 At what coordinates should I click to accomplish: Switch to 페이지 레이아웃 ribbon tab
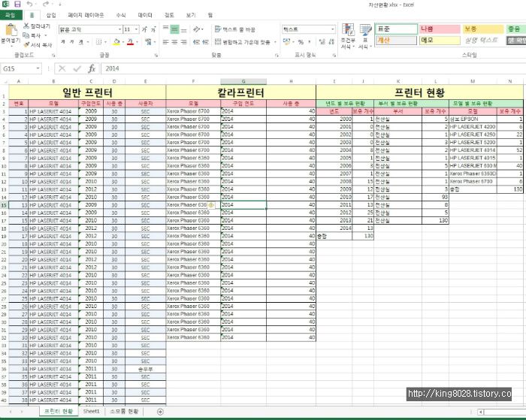pyautogui.click(x=86, y=15)
